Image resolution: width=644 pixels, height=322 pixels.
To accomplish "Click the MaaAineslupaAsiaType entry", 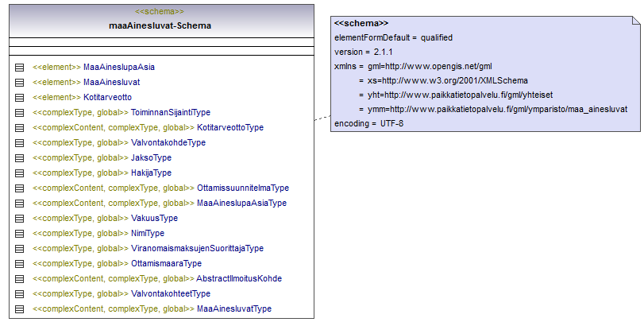I will tap(241, 203).
